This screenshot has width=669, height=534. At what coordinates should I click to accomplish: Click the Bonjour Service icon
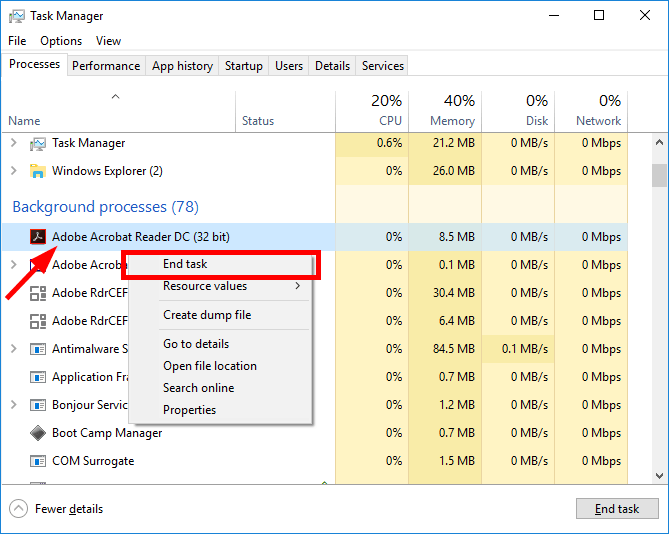point(38,405)
